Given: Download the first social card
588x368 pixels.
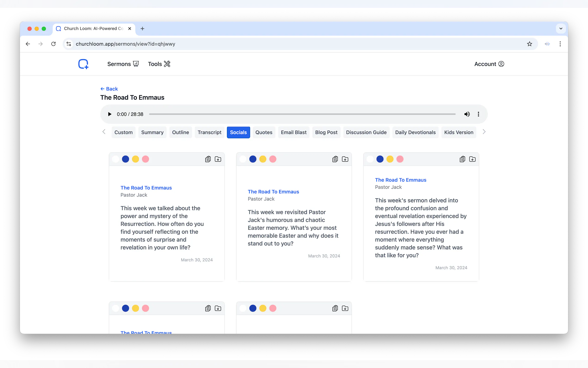Looking at the screenshot, I should 218,159.
